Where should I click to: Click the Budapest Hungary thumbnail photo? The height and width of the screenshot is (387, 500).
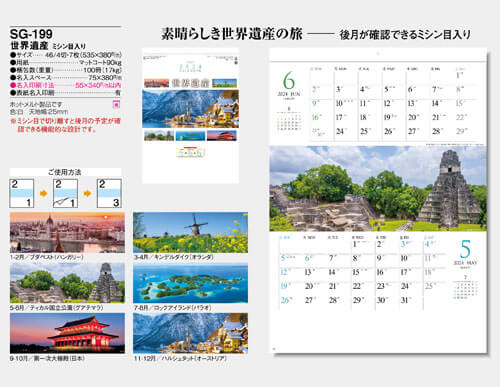(x=67, y=232)
